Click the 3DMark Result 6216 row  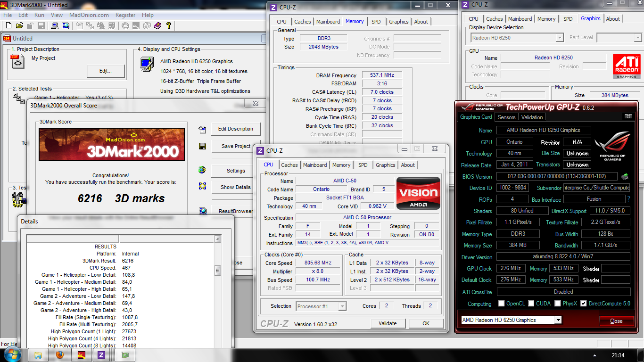[x=120, y=261]
